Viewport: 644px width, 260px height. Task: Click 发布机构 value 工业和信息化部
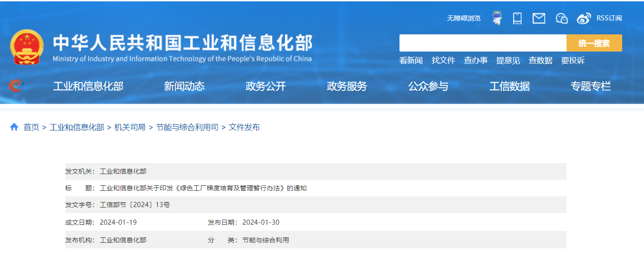point(123,240)
